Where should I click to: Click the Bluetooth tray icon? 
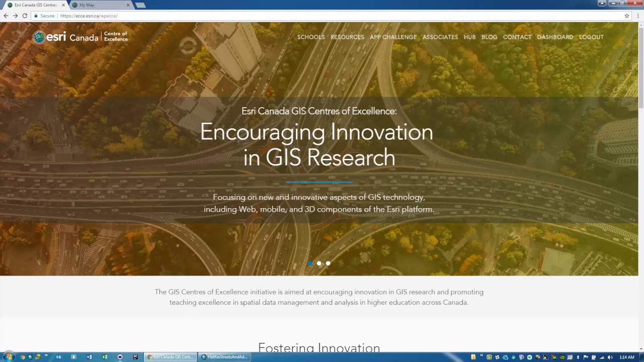pos(578,357)
